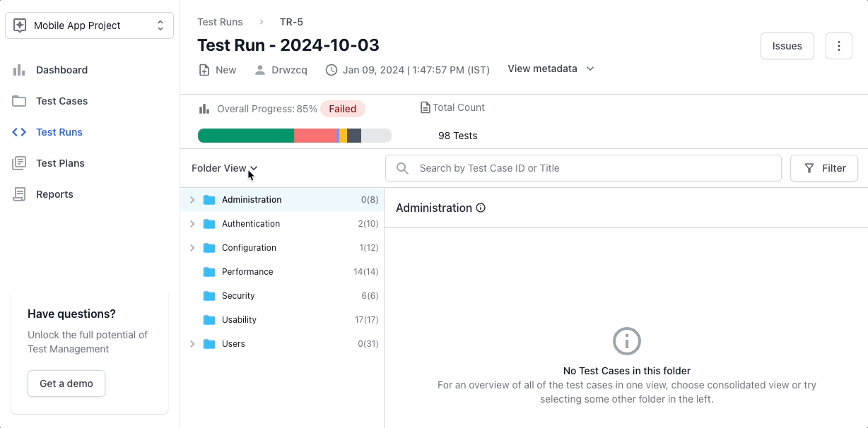
Task: Click the Dashboard bar chart icon
Action: click(19, 70)
